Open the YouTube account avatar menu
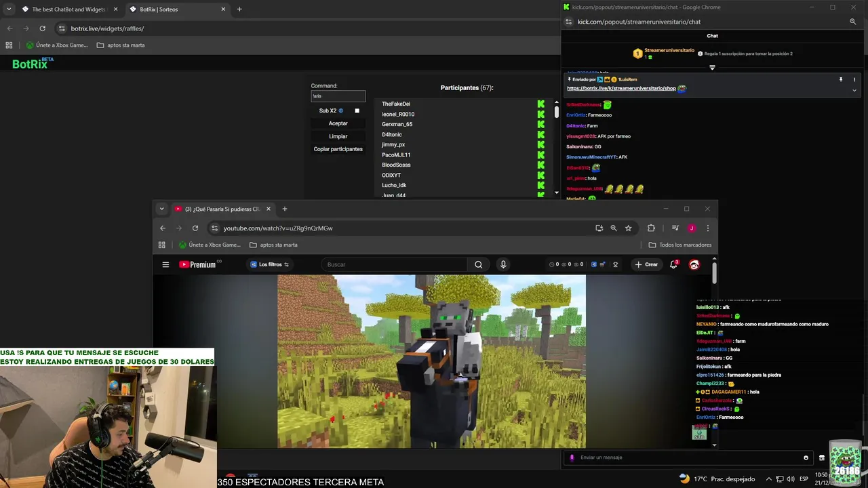Viewport: 868px width, 488px height. coord(694,264)
